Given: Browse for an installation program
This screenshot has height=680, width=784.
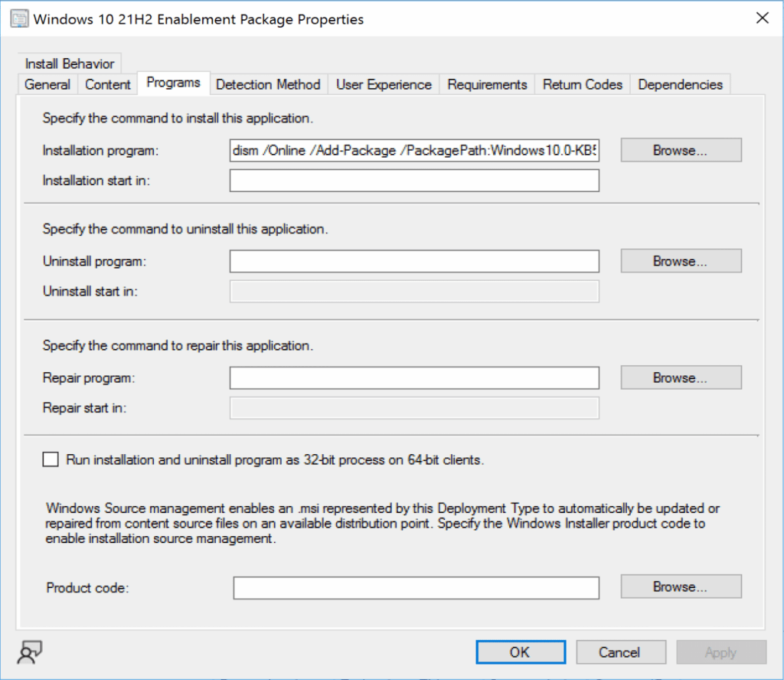Looking at the screenshot, I should pos(680,150).
